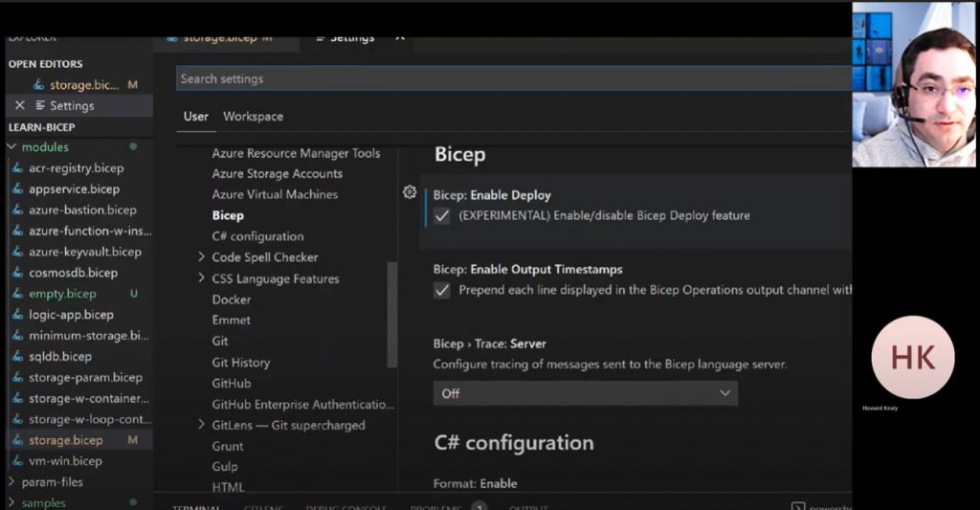Disable the Enable Output Timestamps checkbox
The image size is (980, 510).
(x=442, y=291)
